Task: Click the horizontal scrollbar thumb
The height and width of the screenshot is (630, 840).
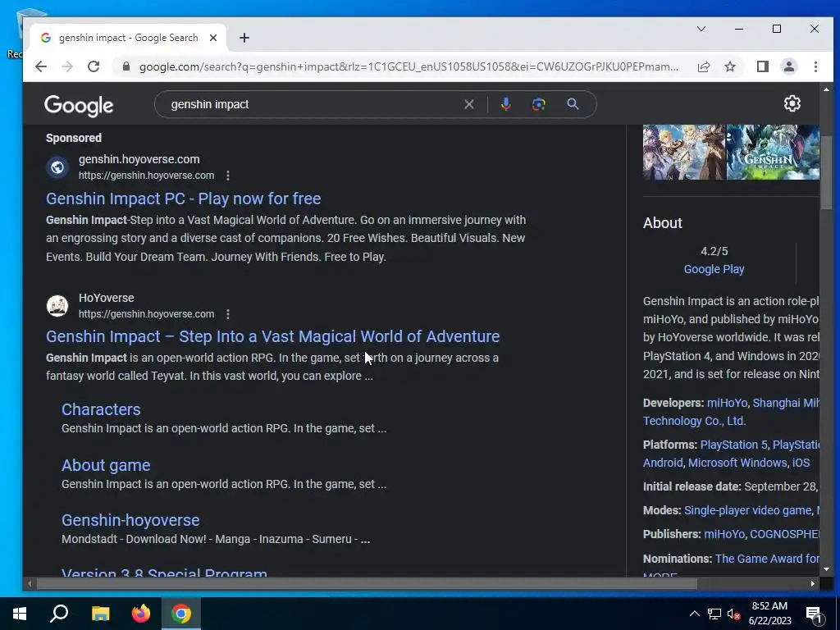Action: pyautogui.click(x=367, y=584)
